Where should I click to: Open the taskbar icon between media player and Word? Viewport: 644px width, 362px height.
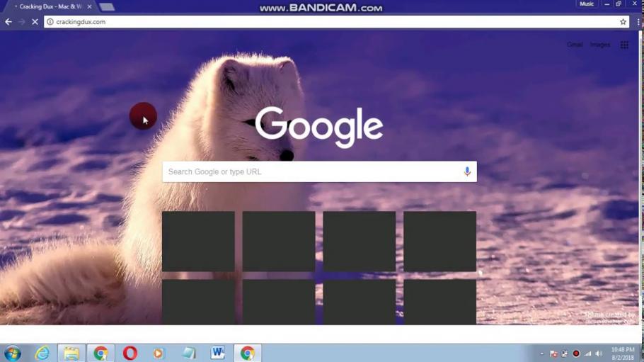click(x=188, y=353)
